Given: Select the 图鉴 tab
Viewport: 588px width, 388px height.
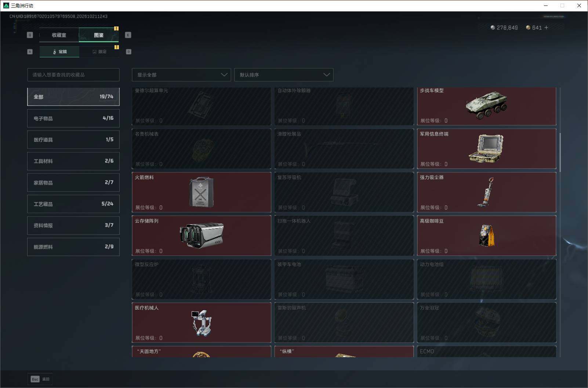Looking at the screenshot, I should (x=99, y=35).
